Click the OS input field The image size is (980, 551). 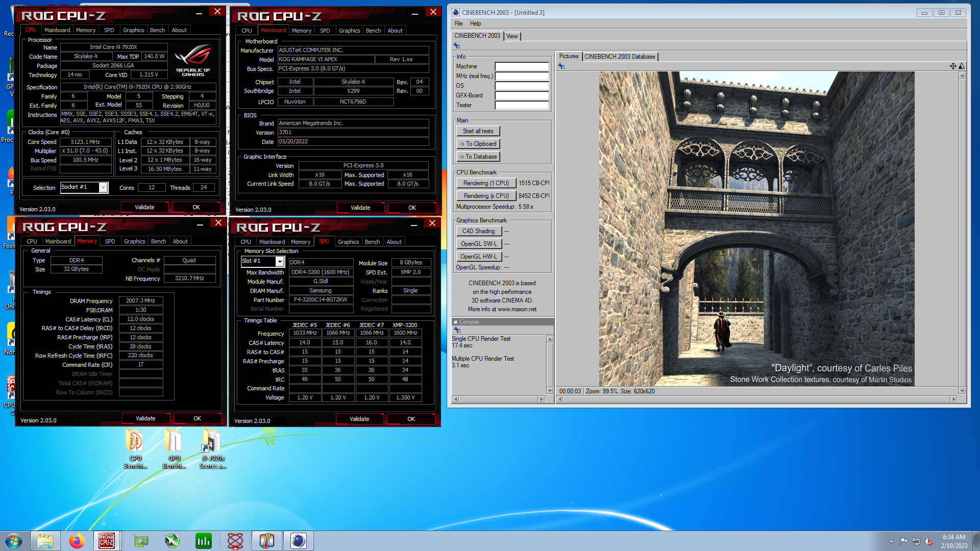tap(522, 86)
